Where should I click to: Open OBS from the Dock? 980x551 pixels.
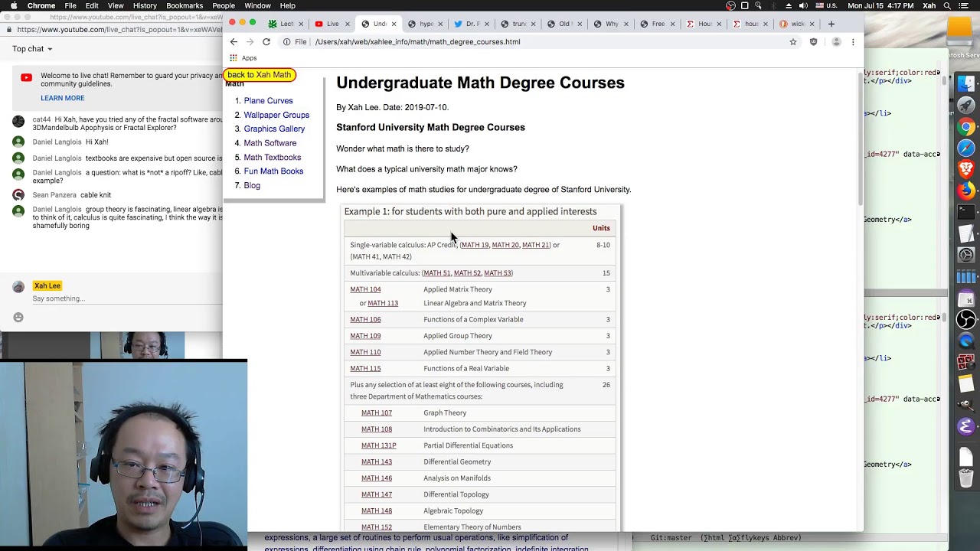(x=966, y=319)
